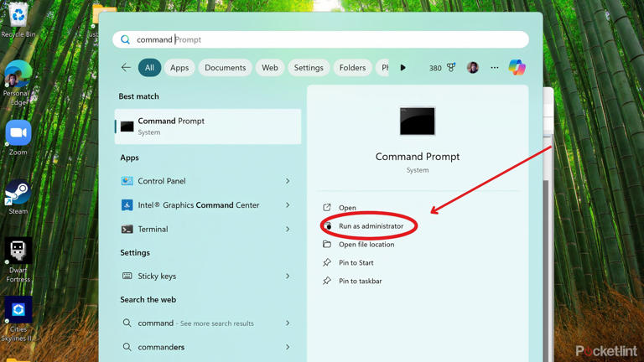This screenshot has height=362, width=644.
Task: Click the large Command Prompt preview icon
Action: pyautogui.click(x=418, y=121)
